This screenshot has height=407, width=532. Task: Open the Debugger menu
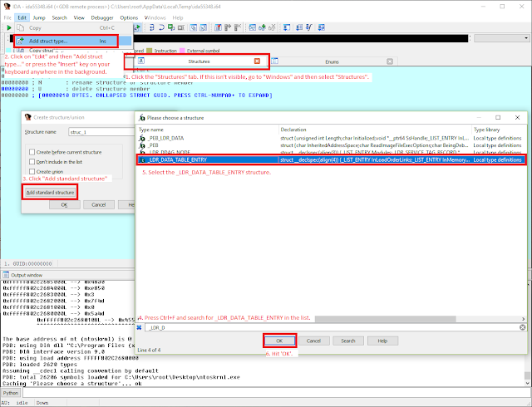point(102,17)
